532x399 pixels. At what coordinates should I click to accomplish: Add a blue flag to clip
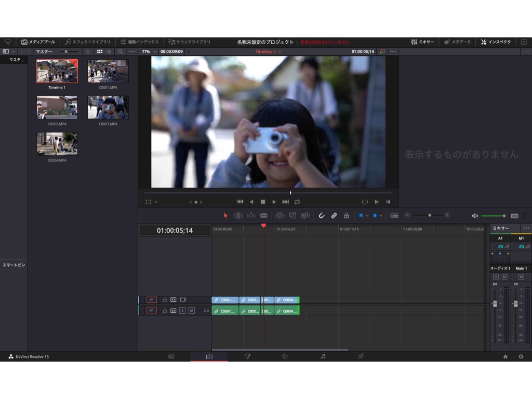361,216
